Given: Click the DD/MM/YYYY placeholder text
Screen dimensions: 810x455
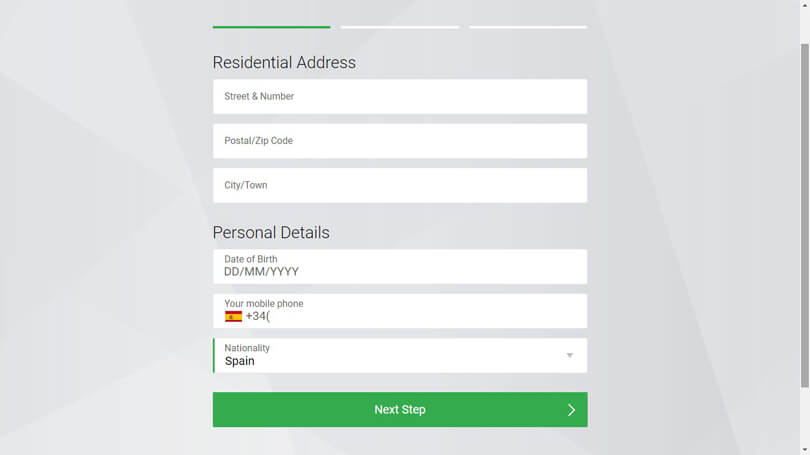Looking at the screenshot, I should pos(261,272).
